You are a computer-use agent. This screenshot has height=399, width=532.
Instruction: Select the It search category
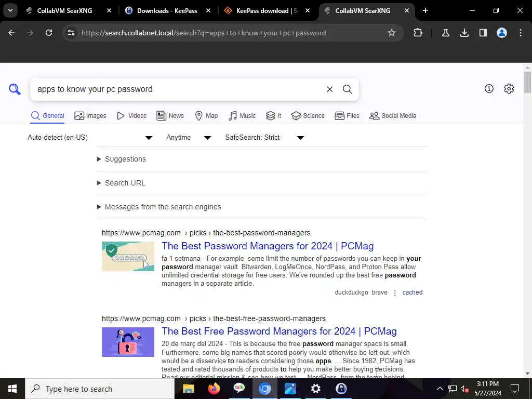point(273,116)
